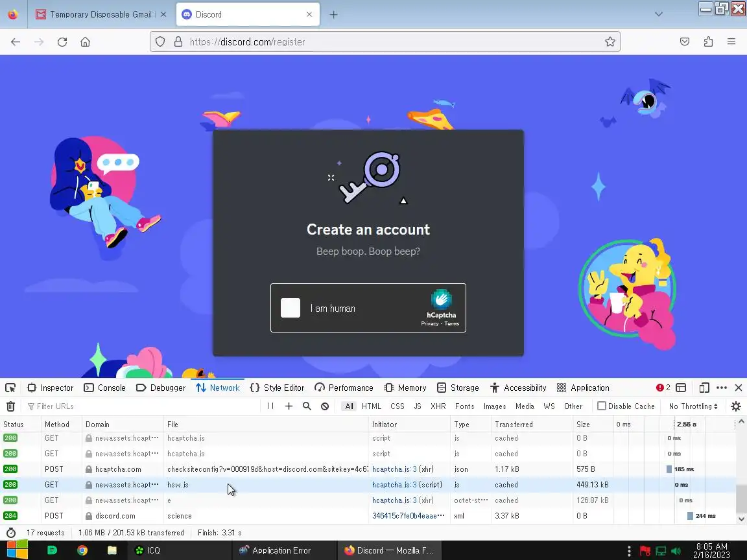Open network search magnifier icon
The width and height of the screenshot is (747, 560).
(x=307, y=406)
